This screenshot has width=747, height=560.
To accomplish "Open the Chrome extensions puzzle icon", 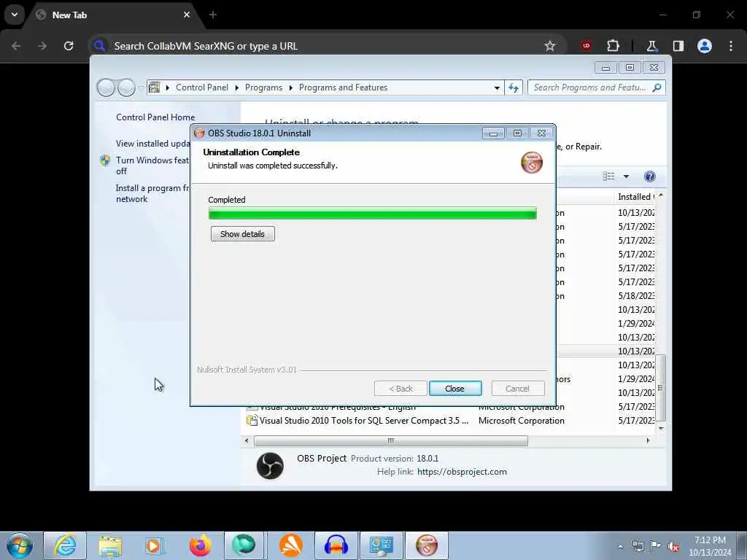I will point(613,46).
